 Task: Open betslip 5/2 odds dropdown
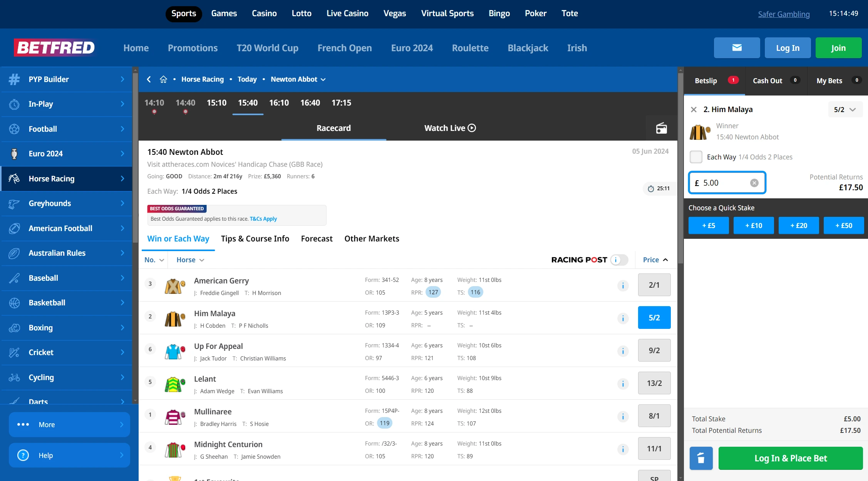tap(845, 110)
